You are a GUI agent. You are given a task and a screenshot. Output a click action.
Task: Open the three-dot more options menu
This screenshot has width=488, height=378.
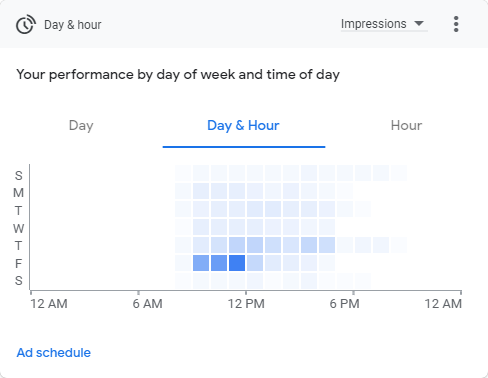tap(456, 24)
